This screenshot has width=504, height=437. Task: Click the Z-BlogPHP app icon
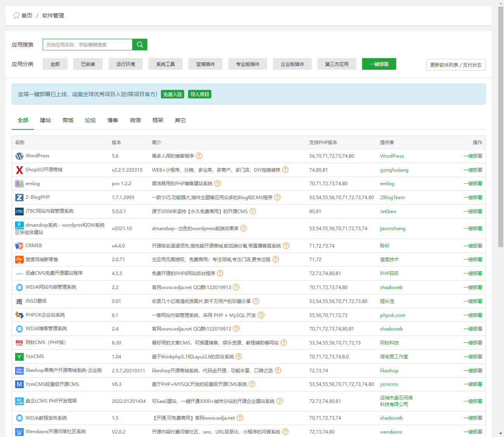point(19,198)
